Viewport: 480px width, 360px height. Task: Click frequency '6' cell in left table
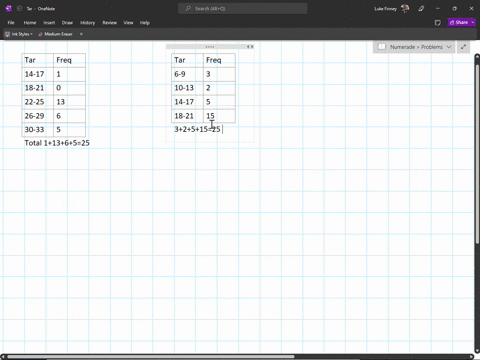coord(69,116)
